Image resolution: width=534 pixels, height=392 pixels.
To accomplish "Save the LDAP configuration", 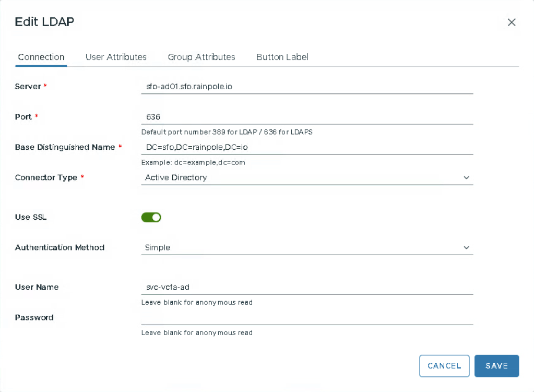I will coord(496,366).
